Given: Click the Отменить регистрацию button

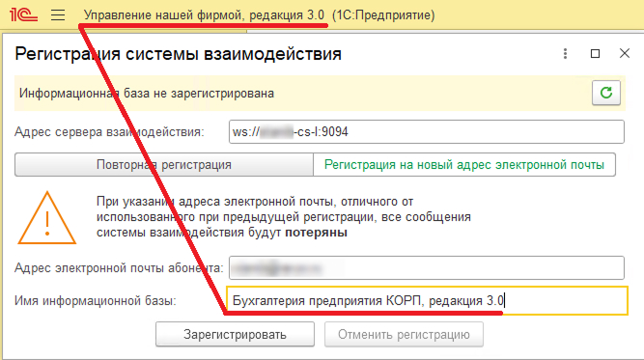Looking at the screenshot, I should pos(404,334).
